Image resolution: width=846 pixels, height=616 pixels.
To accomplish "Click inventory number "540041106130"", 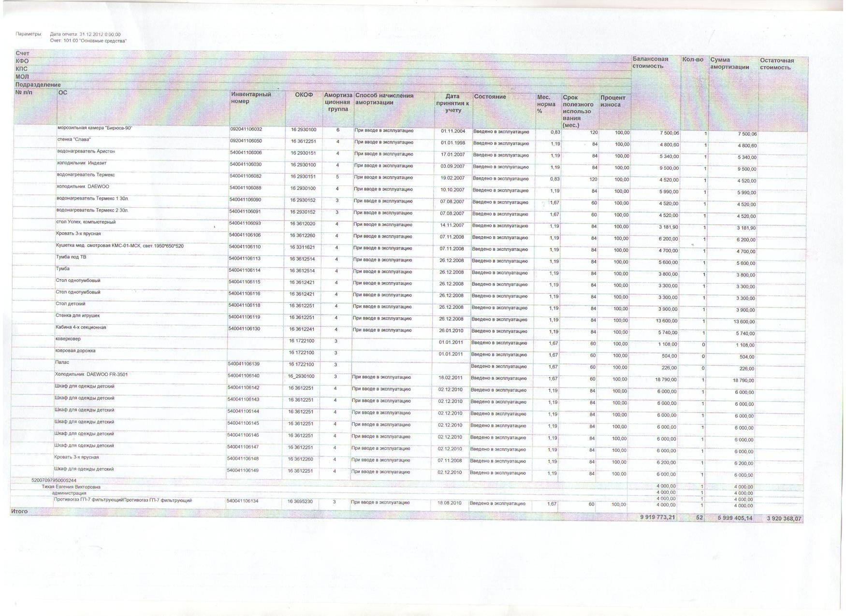I will click(x=244, y=329).
